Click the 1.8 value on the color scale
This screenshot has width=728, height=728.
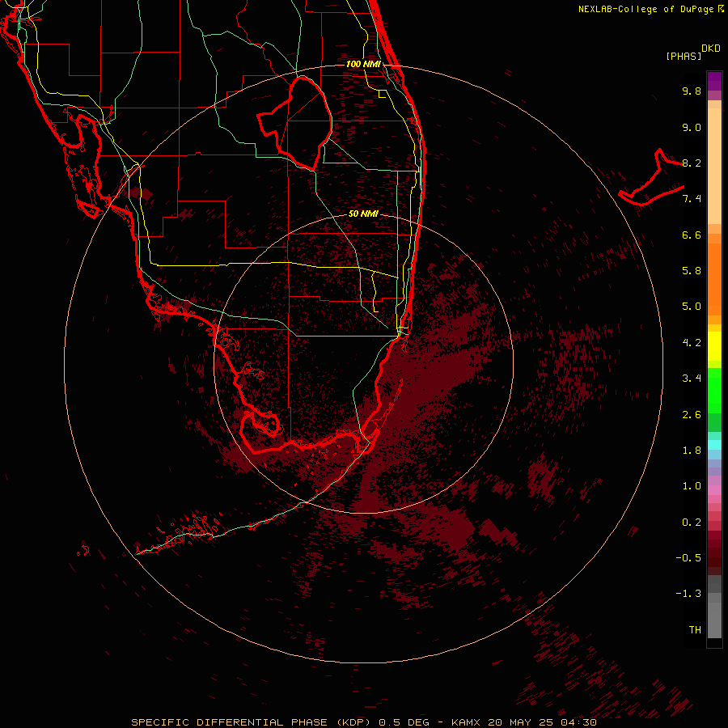[x=692, y=451]
